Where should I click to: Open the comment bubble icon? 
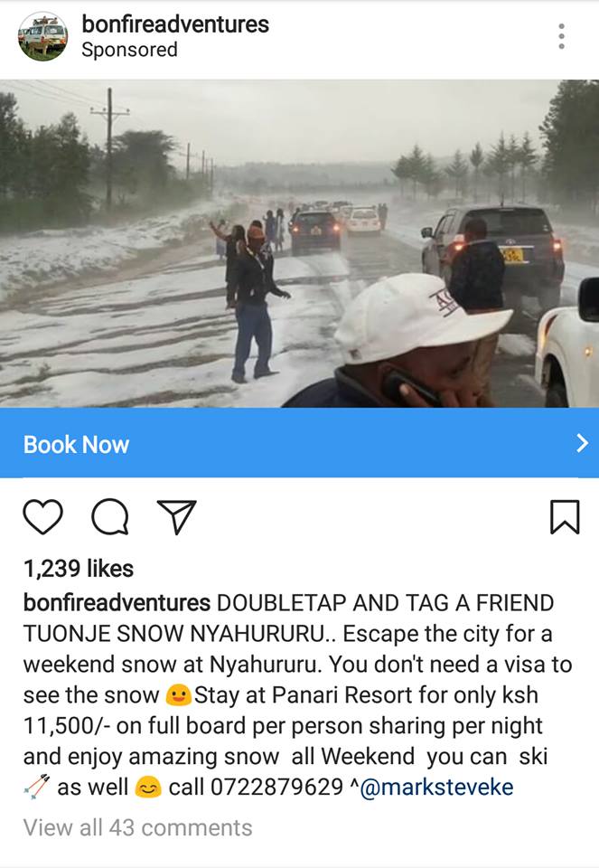110,516
